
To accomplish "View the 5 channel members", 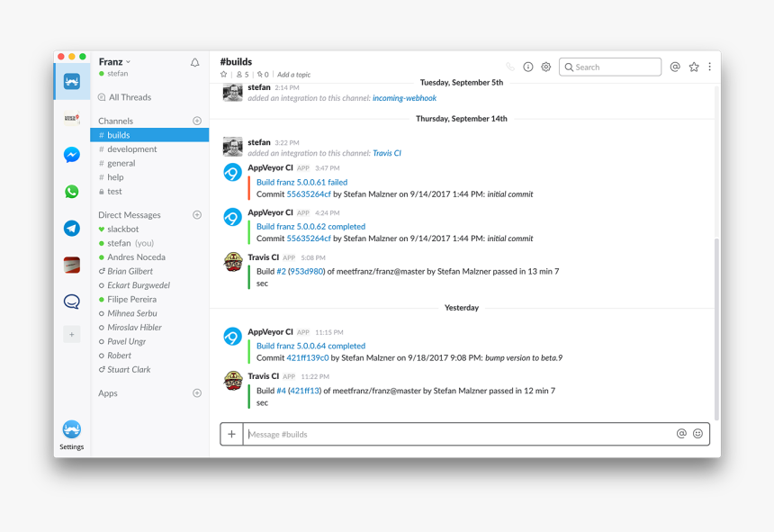I will [x=242, y=75].
